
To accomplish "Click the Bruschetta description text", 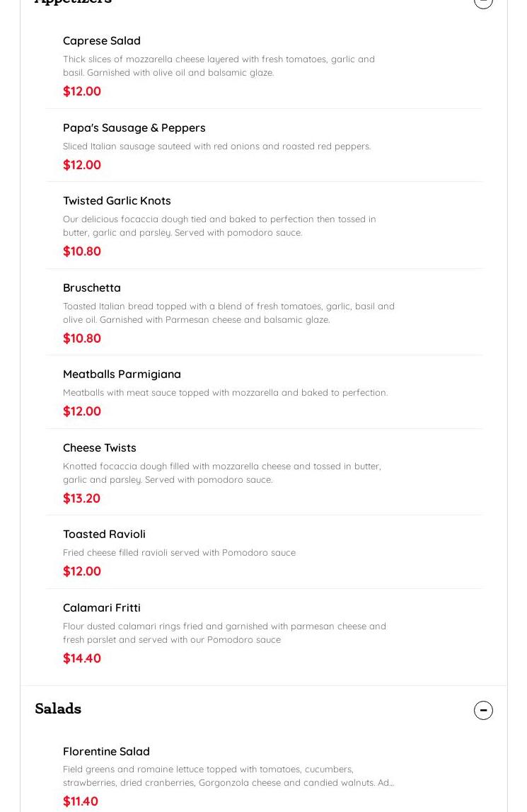I will coord(228,313).
